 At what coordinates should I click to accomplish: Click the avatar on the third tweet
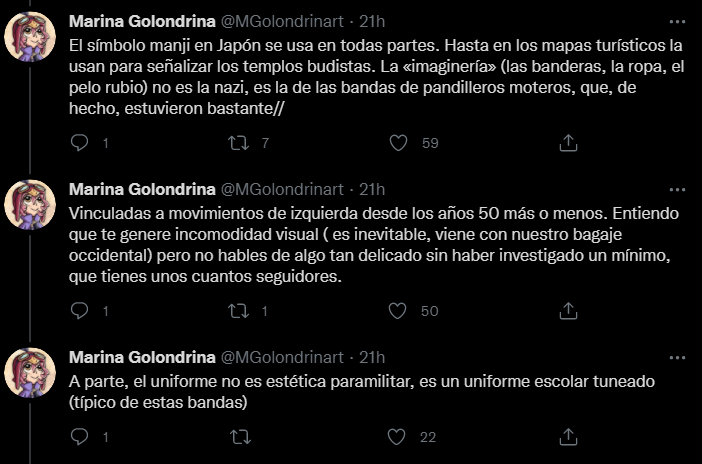point(30,373)
